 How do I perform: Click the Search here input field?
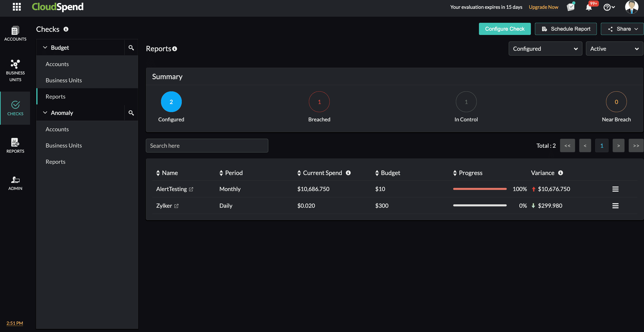point(207,145)
